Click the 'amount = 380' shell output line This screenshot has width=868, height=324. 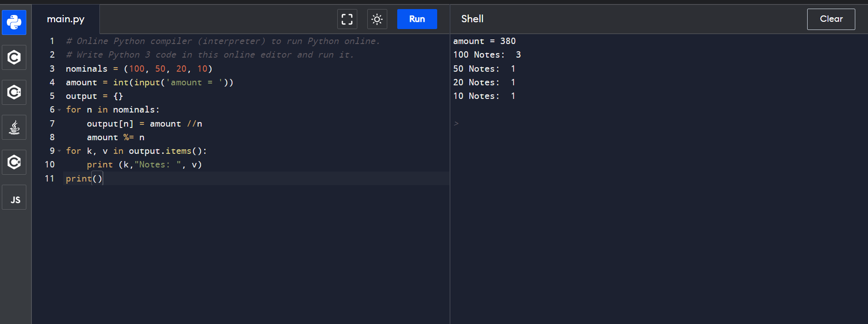coord(484,41)
